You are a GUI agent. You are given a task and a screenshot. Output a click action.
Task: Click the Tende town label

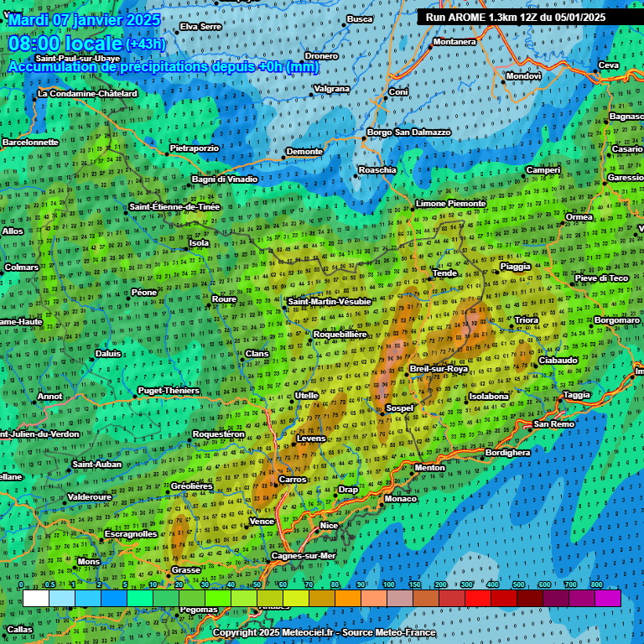point(444,273)
